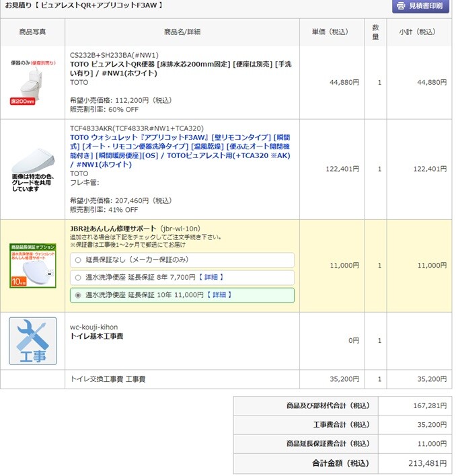Click 工事費合計（税込） label

[342, 425]
